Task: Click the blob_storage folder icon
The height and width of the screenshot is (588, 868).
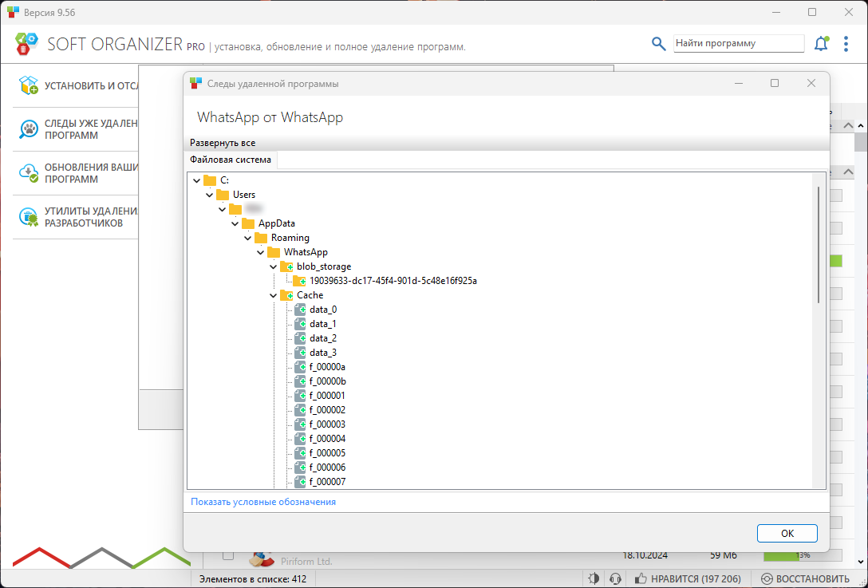Action: [286, 266]
